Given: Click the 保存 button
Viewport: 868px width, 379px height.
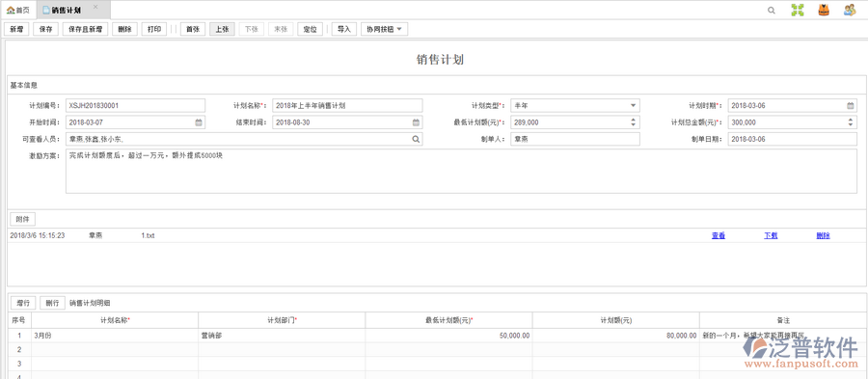Looking at the screenshot, I should 46,29.
